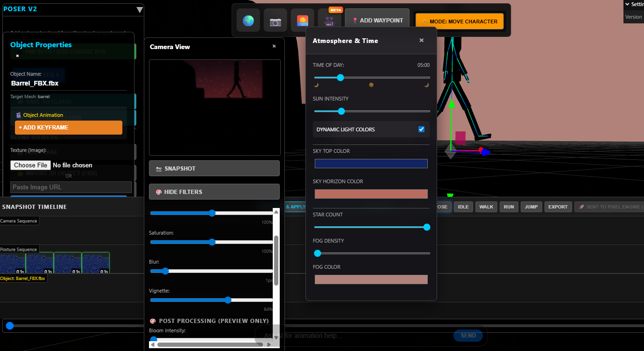
Task: Toggle HIDE FILTERS in Camera View
Action: [214, 192]
